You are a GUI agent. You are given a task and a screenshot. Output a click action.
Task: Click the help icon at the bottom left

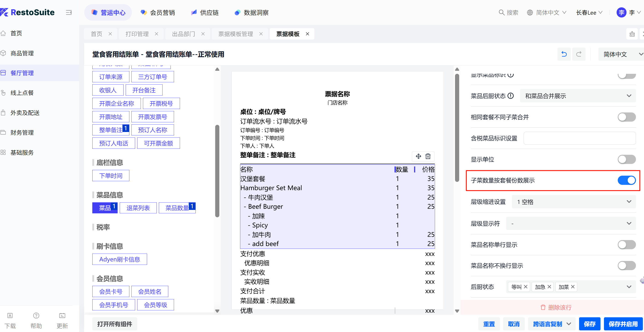(x=36, y=315)
